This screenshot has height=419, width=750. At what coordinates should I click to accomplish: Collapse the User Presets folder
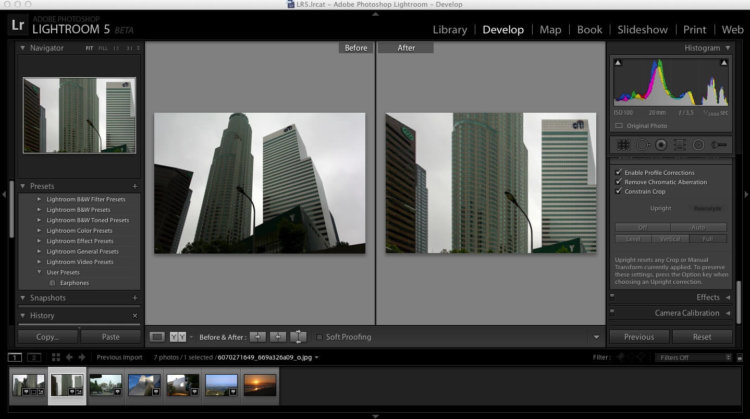(39, 272)
